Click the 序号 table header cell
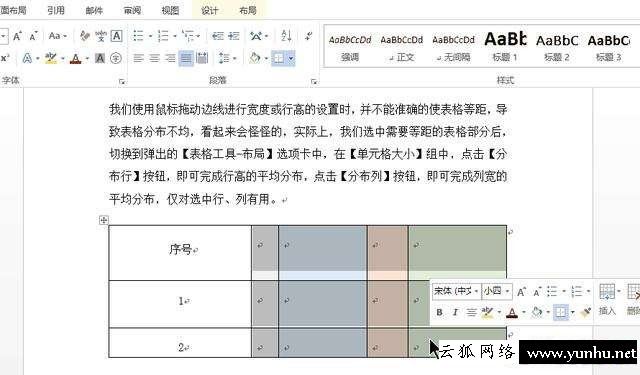Screen dimensions: 640x375 180,253
